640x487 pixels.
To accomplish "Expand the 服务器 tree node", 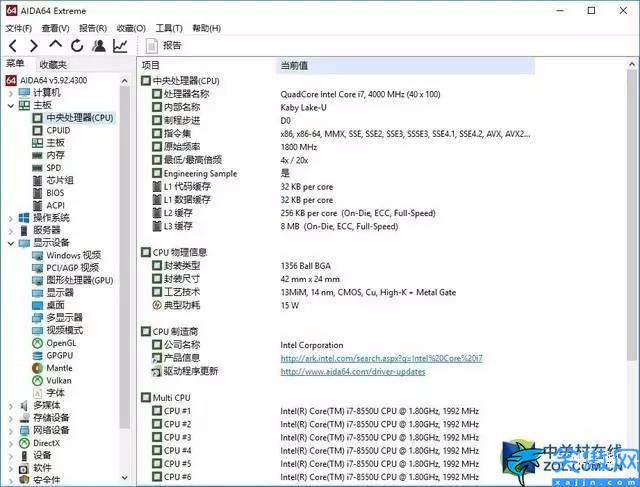I will (11, 231).
